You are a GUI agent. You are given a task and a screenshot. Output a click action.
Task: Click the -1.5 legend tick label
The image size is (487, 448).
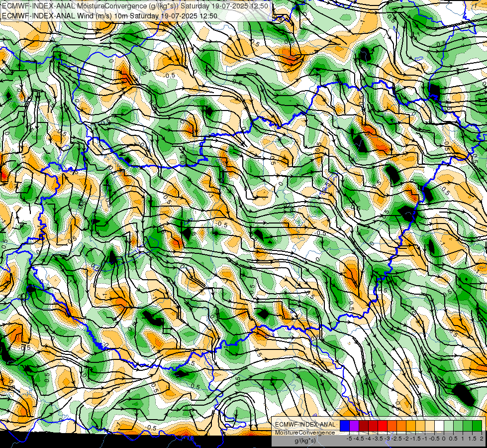pos(415,439)
